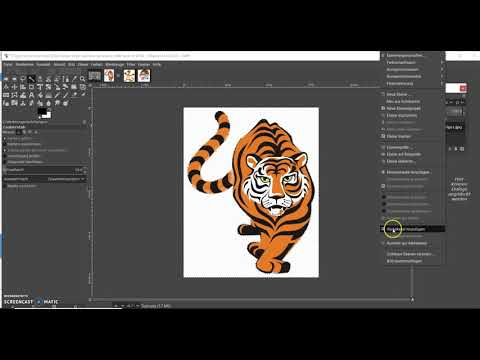
Task: Select the Pencil tool
Action: coord(57,95)
